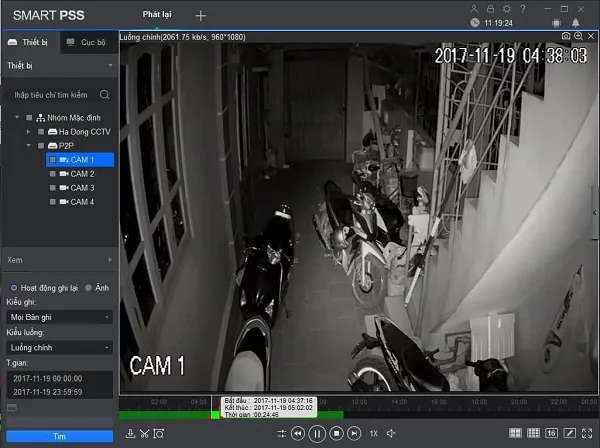The height and width of the screenshot is (448, 600).
Task: Expand the Xem section
Action: 60,260
